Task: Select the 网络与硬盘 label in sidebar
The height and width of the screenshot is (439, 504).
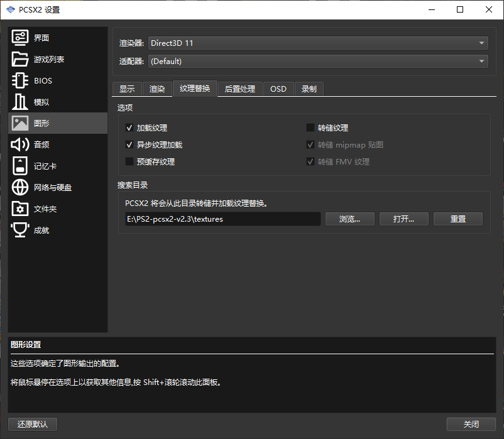Action: click(x=53, y=188)
